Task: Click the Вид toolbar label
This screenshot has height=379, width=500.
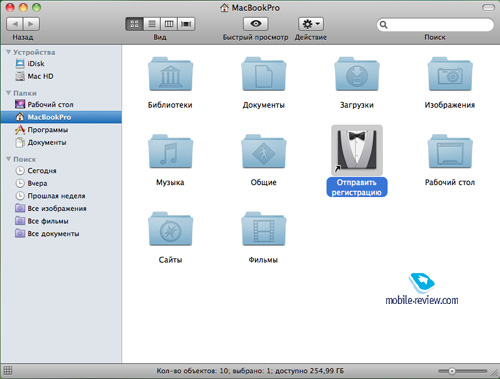Action: [x=160, y=37]
